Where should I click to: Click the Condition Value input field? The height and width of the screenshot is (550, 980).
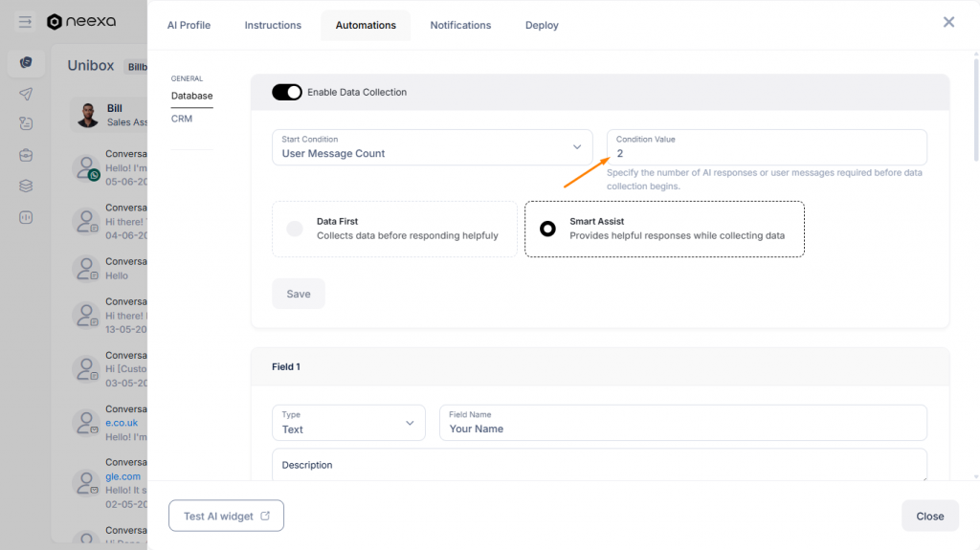766,153
